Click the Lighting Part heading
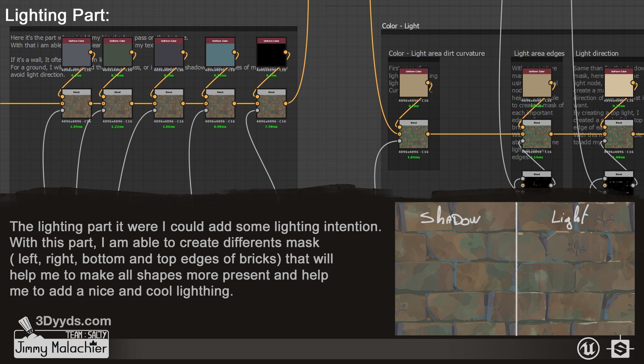 57,15
